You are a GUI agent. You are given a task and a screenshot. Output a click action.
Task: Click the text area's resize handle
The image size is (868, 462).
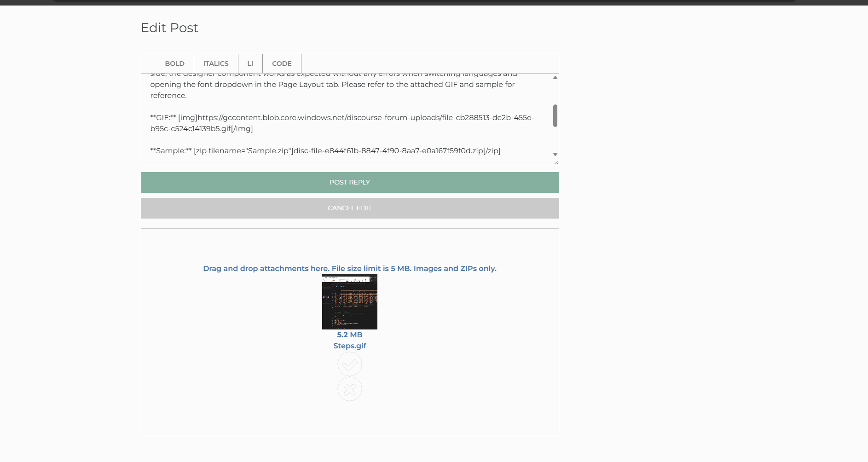(556, 162)
